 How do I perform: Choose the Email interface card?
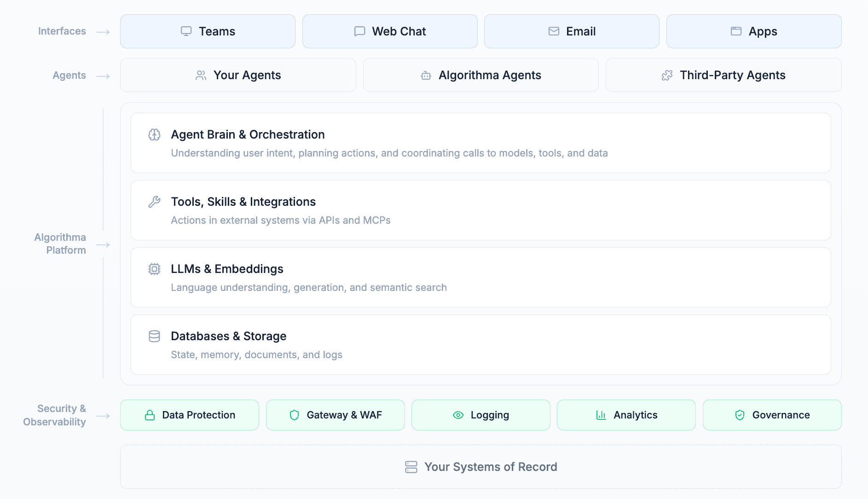(x=572, y=31)
